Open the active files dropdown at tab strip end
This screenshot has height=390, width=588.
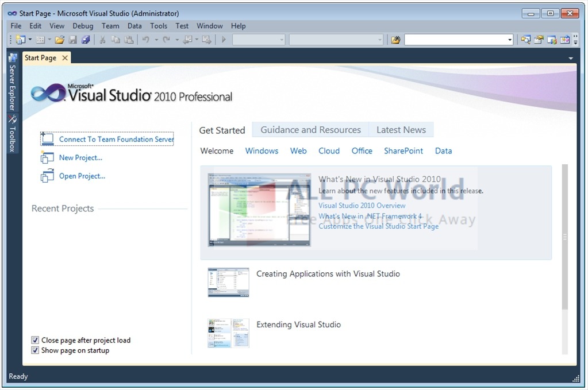pos(571,59)
